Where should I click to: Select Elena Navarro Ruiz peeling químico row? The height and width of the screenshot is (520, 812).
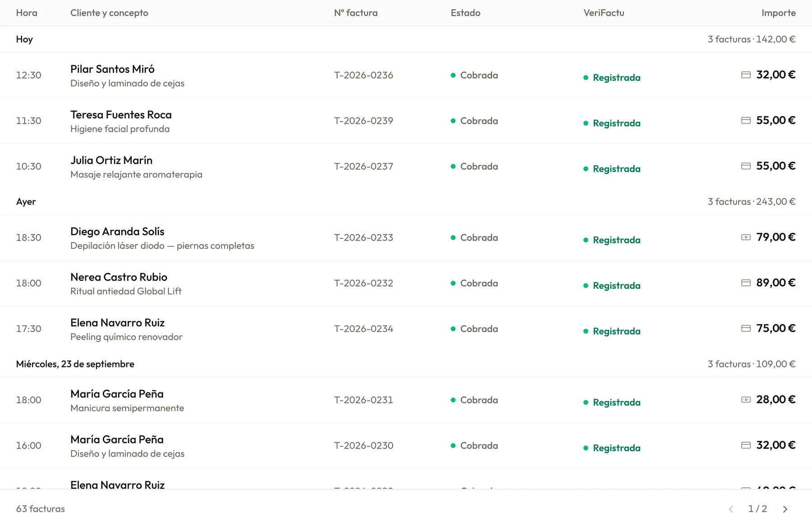click(406, 329)
